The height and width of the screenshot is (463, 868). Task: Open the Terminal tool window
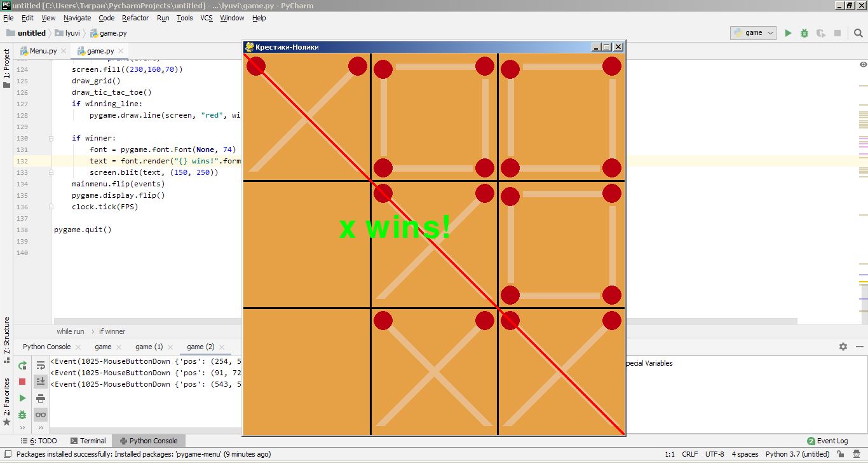(88, 441)
